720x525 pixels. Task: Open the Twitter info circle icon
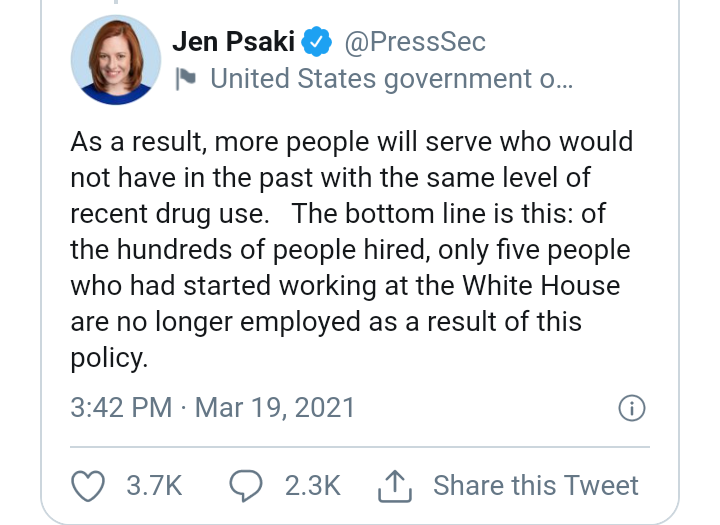pyautogui.click(x=632, y=408)
